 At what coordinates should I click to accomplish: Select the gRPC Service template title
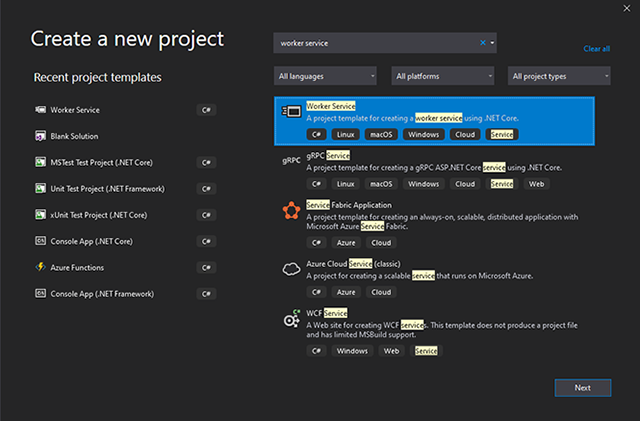point(328,156)
